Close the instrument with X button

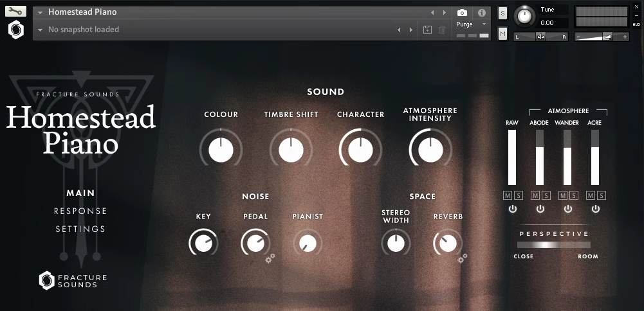click(637, 7)
